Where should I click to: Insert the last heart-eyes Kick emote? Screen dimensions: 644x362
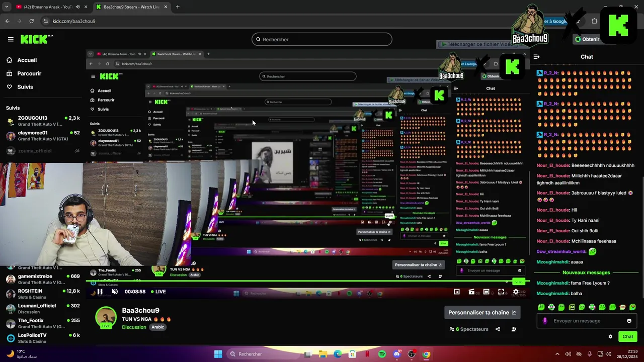click(632, 307)
